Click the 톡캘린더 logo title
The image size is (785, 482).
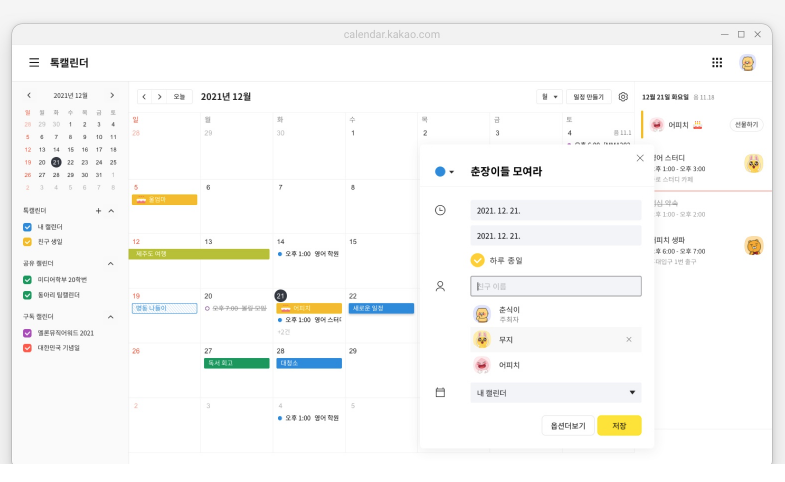69,63
